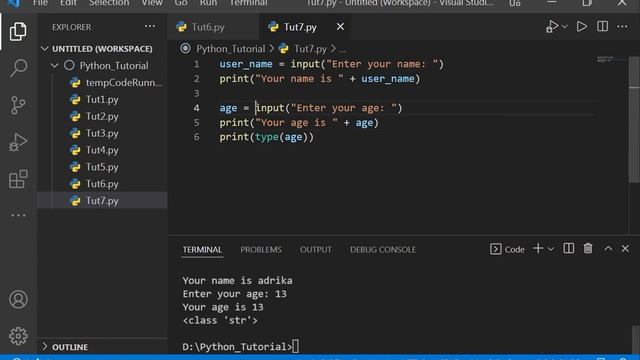Screen dimensions: 640x360
Task: Open the View menu
Action: click(152, 3)
